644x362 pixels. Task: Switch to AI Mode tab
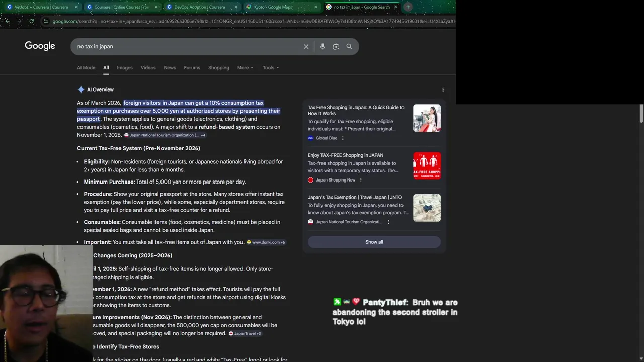86,68
